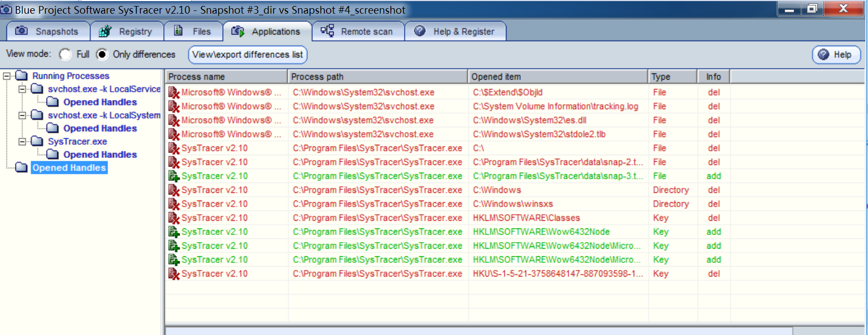
Task: Click the SysTracer.exe folder icon
Action: 37,141
